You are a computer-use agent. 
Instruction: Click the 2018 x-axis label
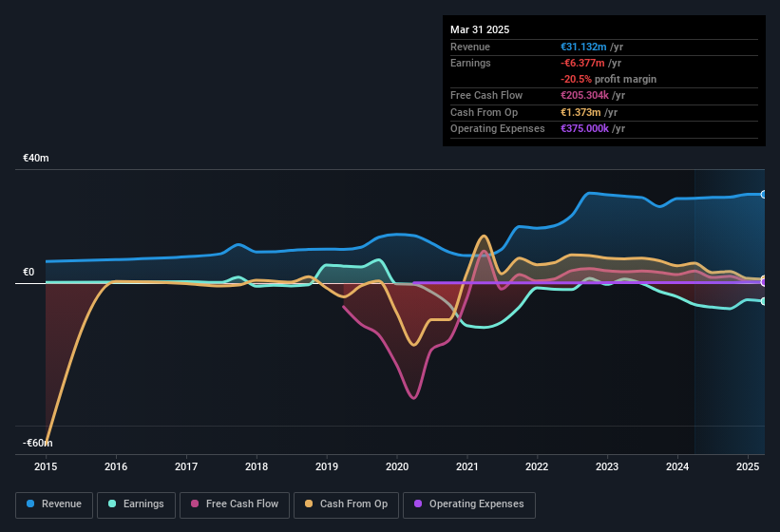(x=257, y=466)
